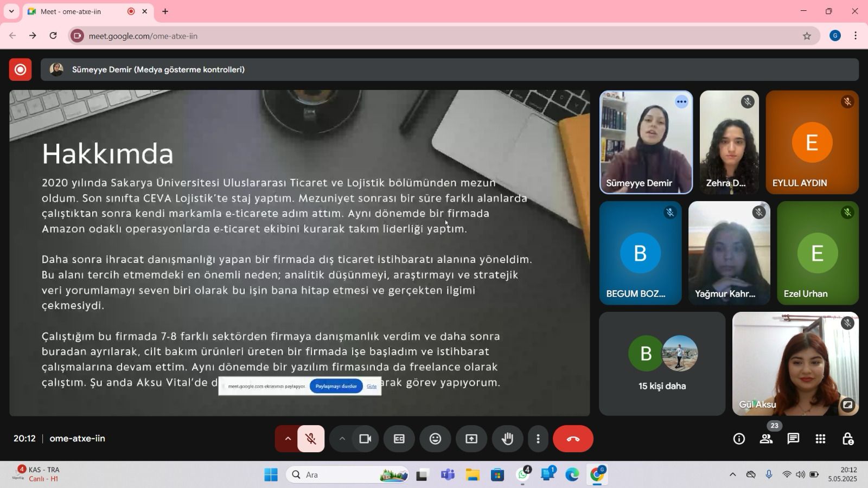The height and width of the screenshot is (488, 868).
Task: Open the three-dot more options menu
Action: coord(538,439)
